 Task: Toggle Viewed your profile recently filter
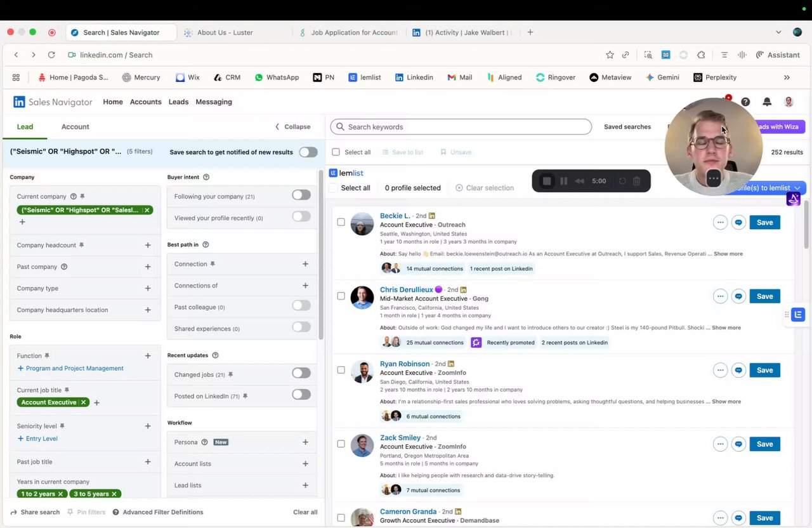[301, 217]
